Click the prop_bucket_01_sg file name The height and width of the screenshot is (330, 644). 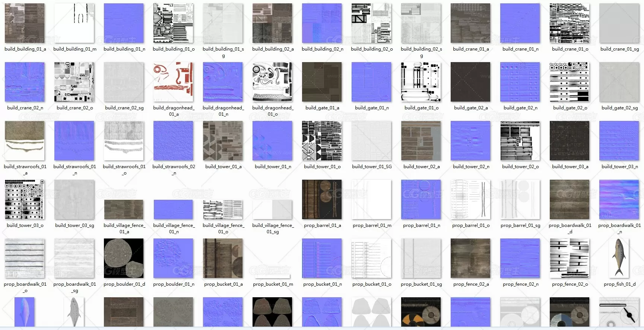pos(421,284)
